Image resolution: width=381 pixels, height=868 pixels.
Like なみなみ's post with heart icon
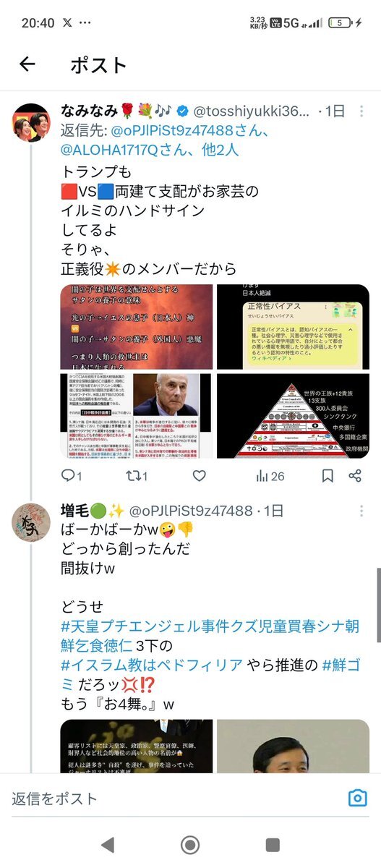click(x=199, y=476)
